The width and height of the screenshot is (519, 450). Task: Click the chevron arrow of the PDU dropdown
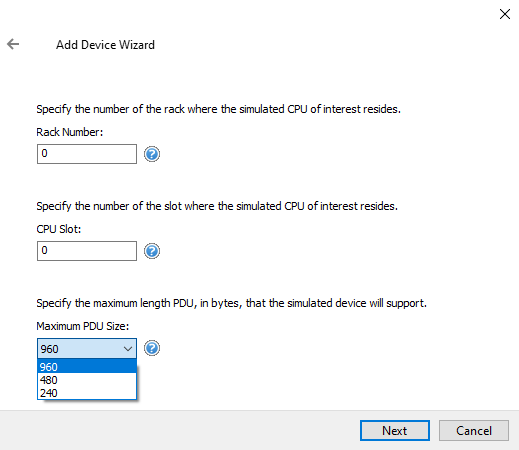(x=128, y=349)
